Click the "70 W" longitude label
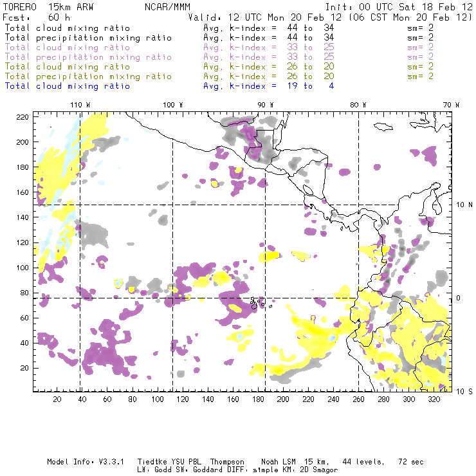The height and width of the screenshot is (476, 476). [451, 105]
